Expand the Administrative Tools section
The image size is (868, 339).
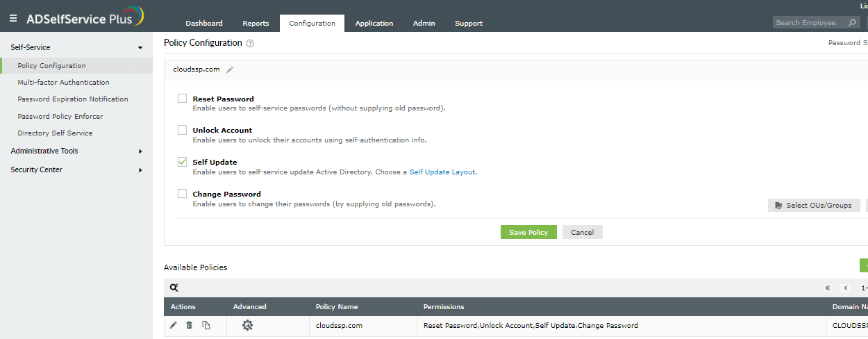[140, 151]
